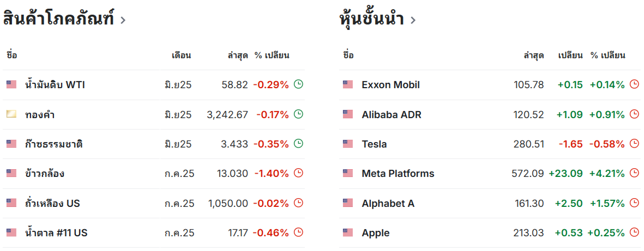
Task: Click the % เปลี่ยน column header in the stocks table
Action: pos(608,56)
